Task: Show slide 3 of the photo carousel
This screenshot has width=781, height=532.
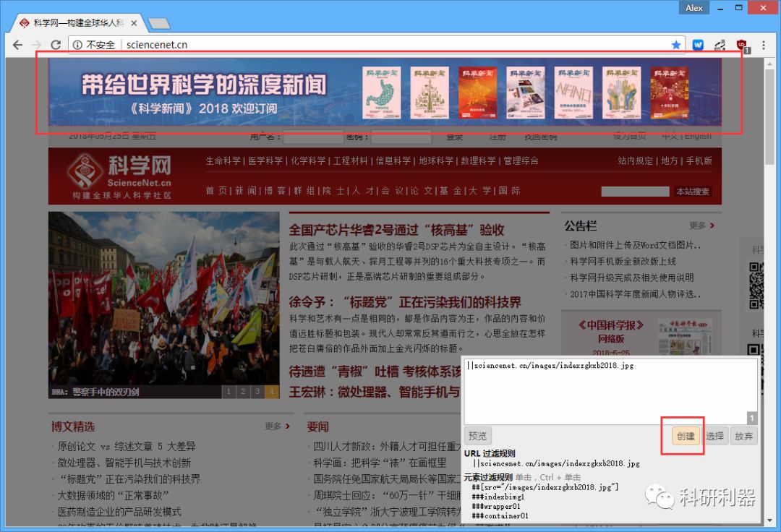Action: coord(257,392)
